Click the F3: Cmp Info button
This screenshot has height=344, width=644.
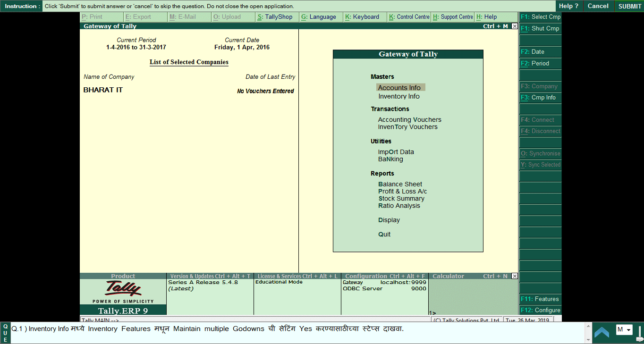pyautogui.click(x=541, y=98)
